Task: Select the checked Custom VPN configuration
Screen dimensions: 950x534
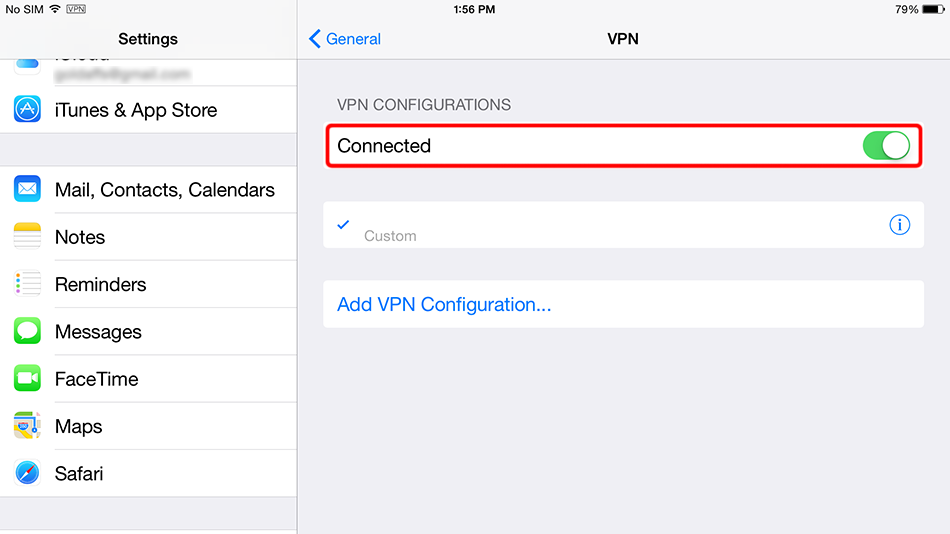Action: [600, 226]
